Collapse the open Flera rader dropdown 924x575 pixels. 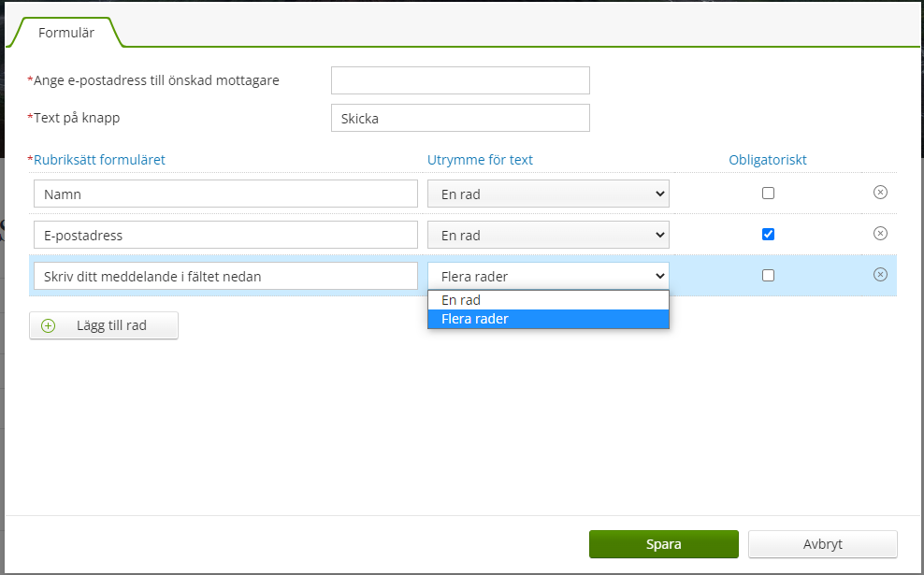coord(548,276)
